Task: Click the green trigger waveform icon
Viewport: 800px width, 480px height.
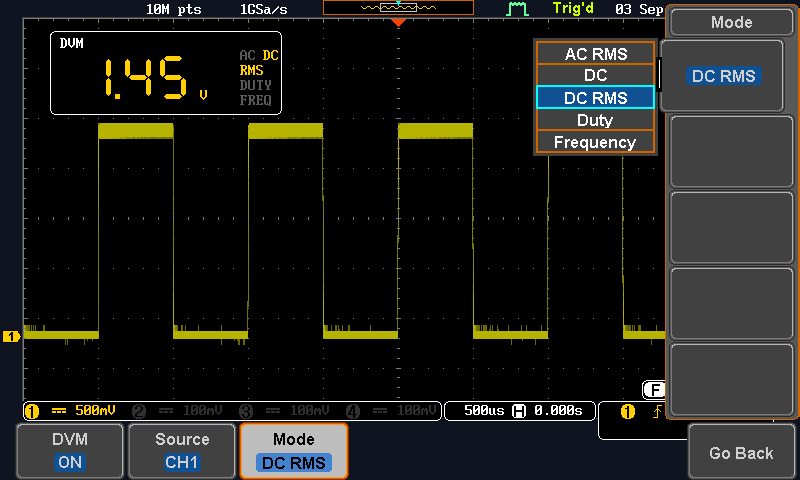Action: pyautogui.click(x=517, y=9)
